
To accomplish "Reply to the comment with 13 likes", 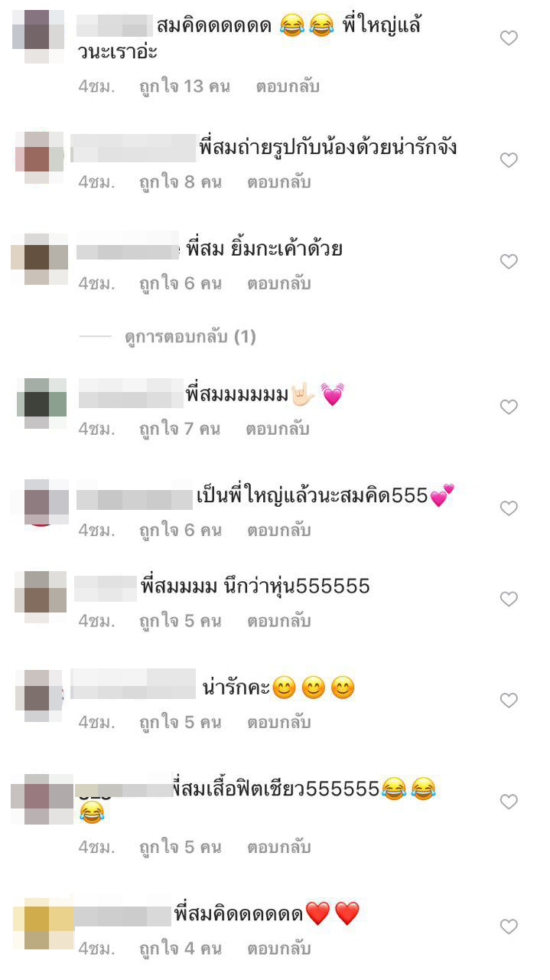I will click(x=288, y=87).
